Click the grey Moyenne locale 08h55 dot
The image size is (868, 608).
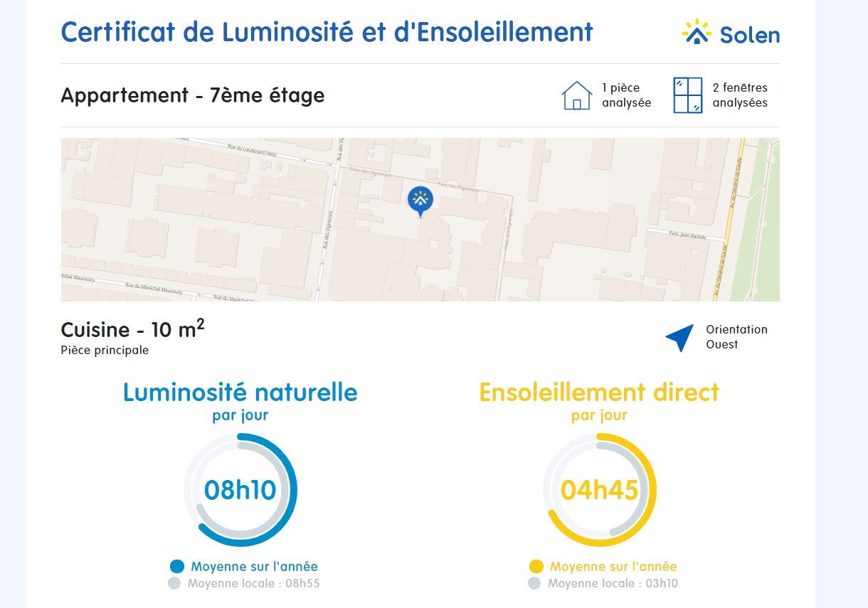[x=174, y=584]
